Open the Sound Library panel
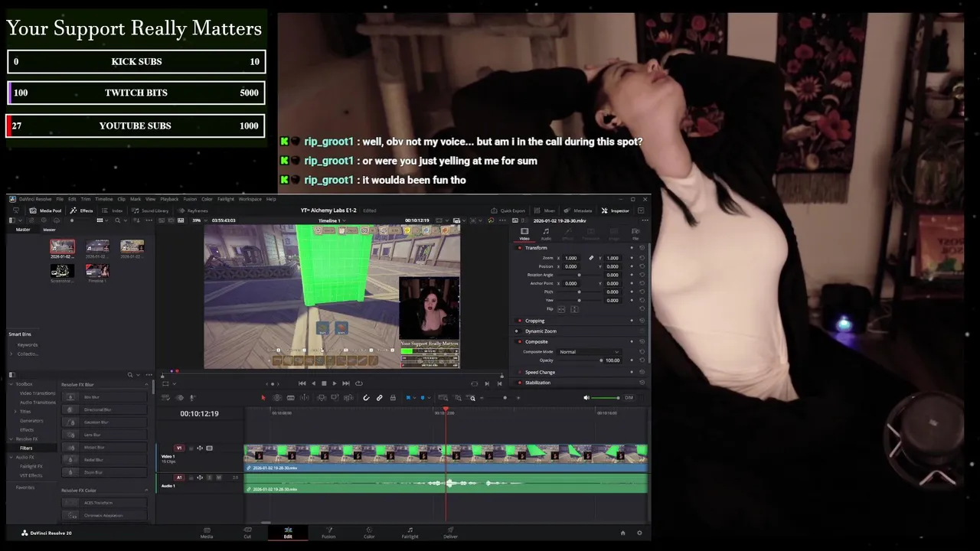The image size is (980, 551). click(151, 210)
